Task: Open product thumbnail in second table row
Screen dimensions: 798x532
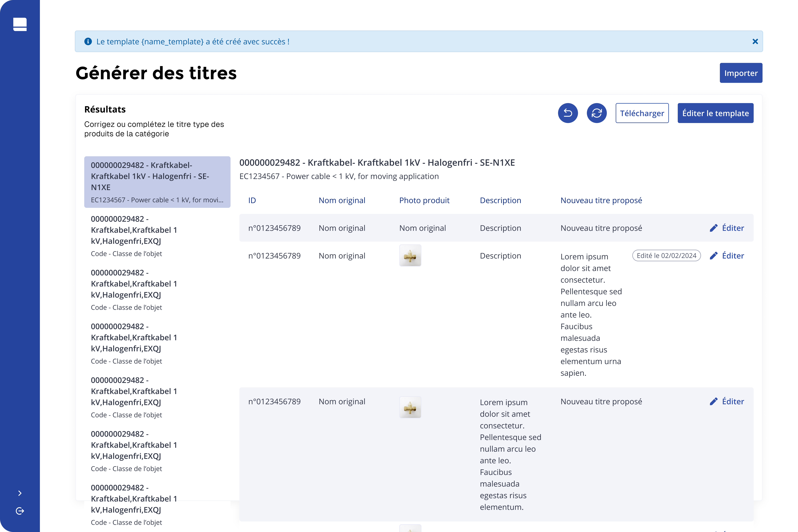Action: point(410,255)
